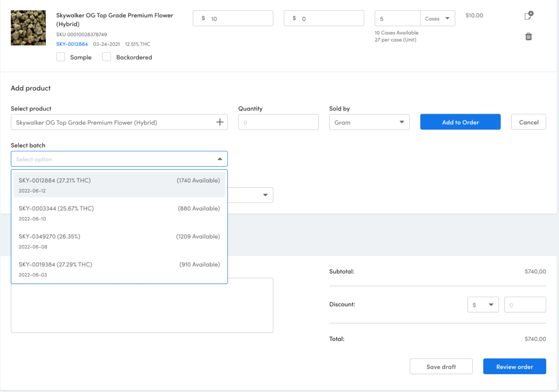Click the '10 Cases Available' text
Image resolution: width=559 pixels, height=392 pixels.
pyautogui.click(x=396, y=33)
